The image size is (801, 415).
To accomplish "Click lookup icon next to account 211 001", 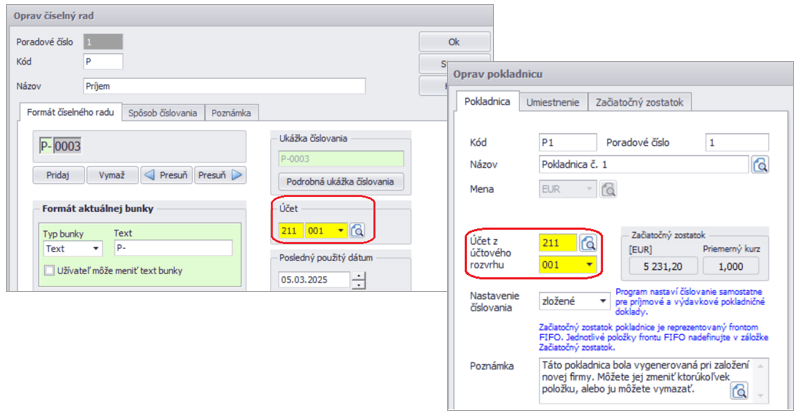I will [358, 231].
